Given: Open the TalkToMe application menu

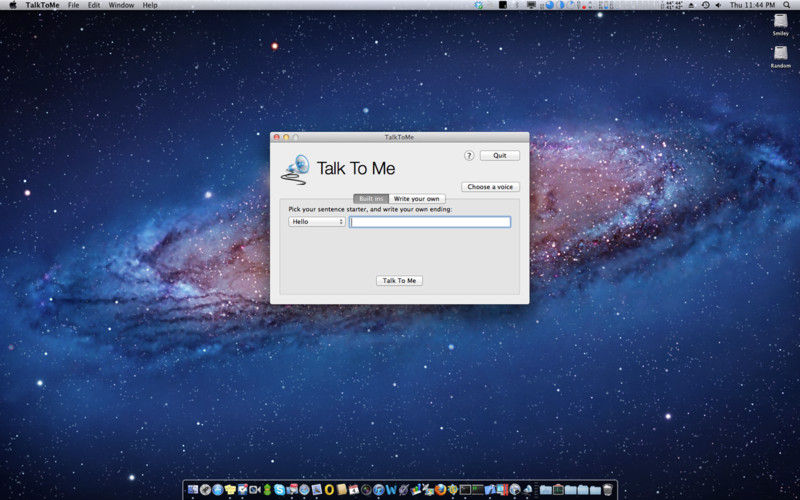Looking at the screenshot, I should click(x=42, y=5).
